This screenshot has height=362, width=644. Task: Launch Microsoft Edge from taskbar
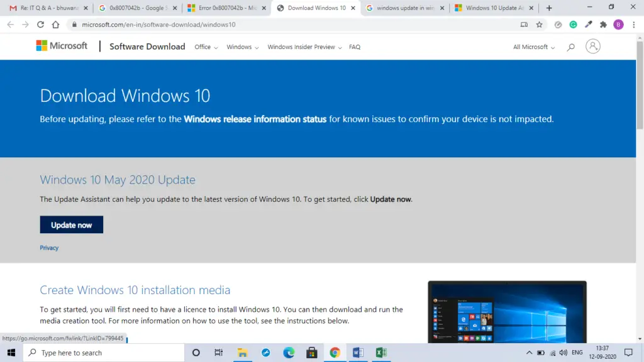pyautogui.click(x=289, y=353)
